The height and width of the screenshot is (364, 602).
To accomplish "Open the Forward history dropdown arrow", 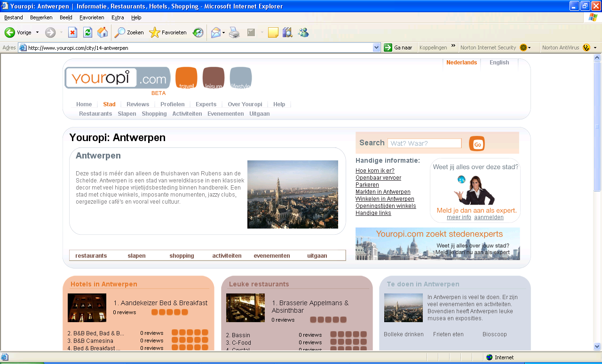I will [61, 32].
